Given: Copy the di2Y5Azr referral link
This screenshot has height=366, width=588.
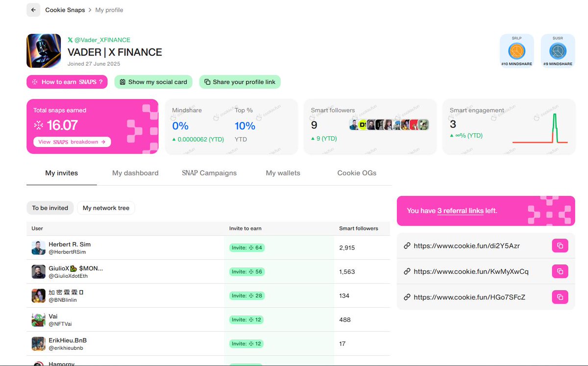Looking at the screenshot, I should [x=560, y=246].
